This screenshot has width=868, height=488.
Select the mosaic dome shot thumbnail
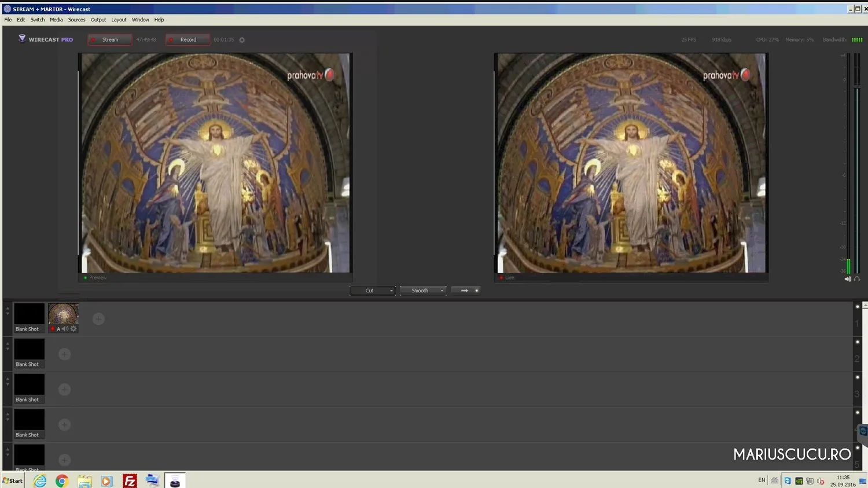pos(63,314)
